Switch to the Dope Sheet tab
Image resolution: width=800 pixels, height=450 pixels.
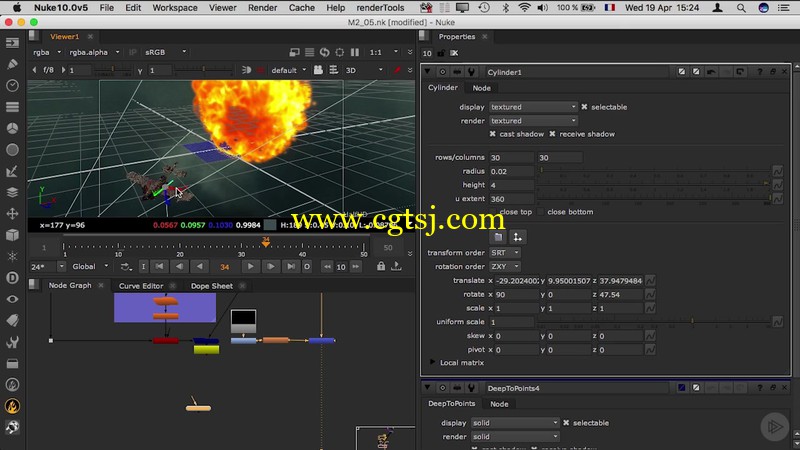[x=212, y=286]
